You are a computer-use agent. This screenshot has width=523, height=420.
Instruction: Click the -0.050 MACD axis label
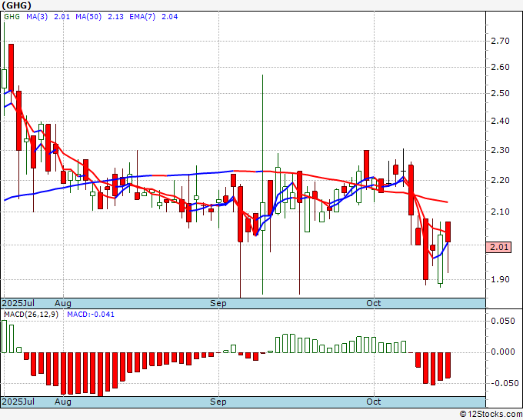(x=503, y=383)
